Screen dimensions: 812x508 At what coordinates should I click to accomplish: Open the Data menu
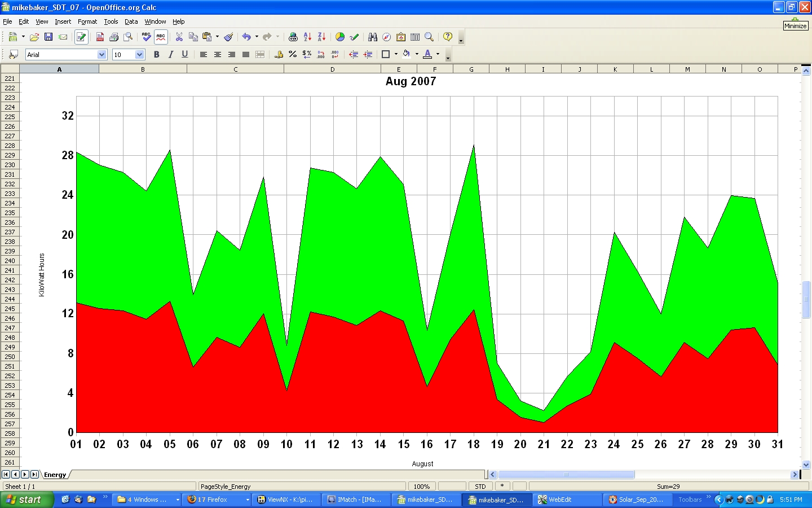(x=131, y=21)
